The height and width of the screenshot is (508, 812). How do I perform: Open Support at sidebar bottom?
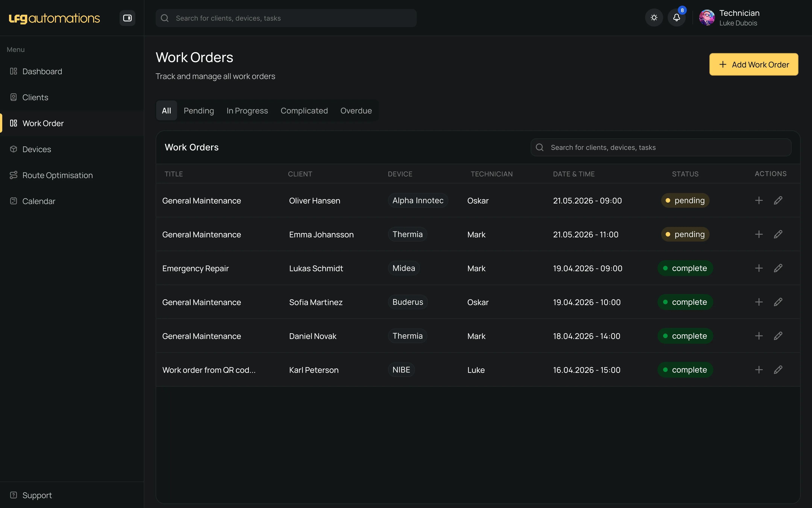tap(72, 495)
